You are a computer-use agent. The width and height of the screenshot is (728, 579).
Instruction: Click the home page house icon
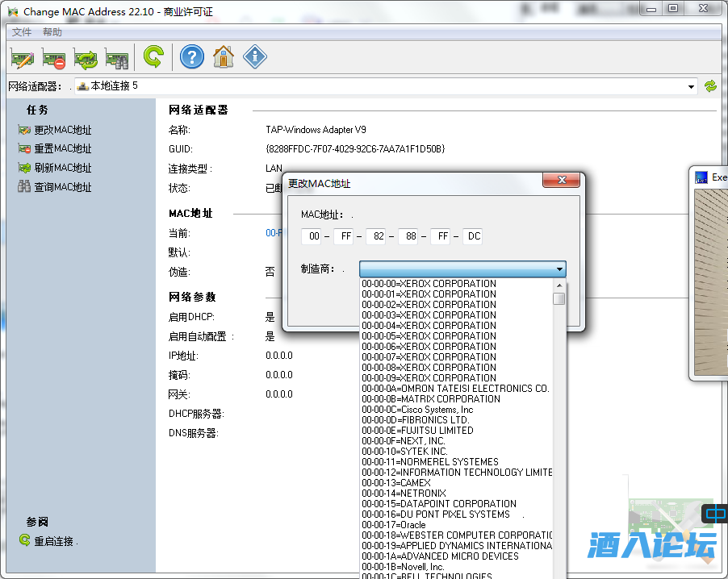[x=224, y=56]
